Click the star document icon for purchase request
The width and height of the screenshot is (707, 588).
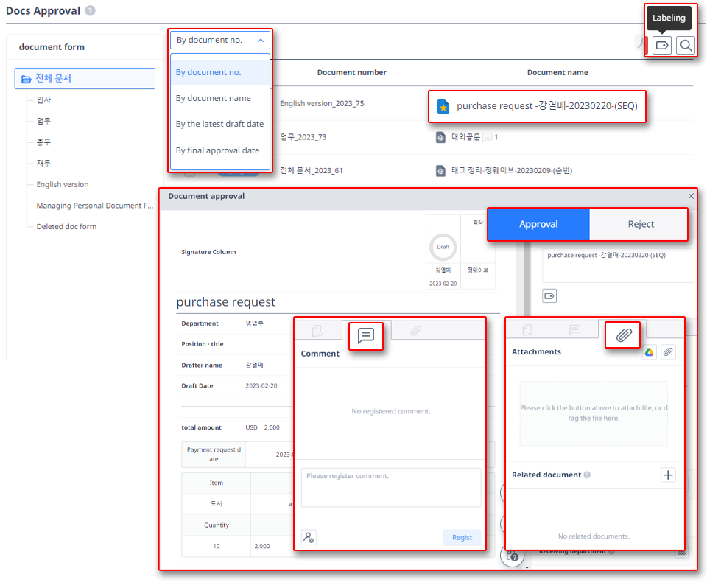[443, 107]
